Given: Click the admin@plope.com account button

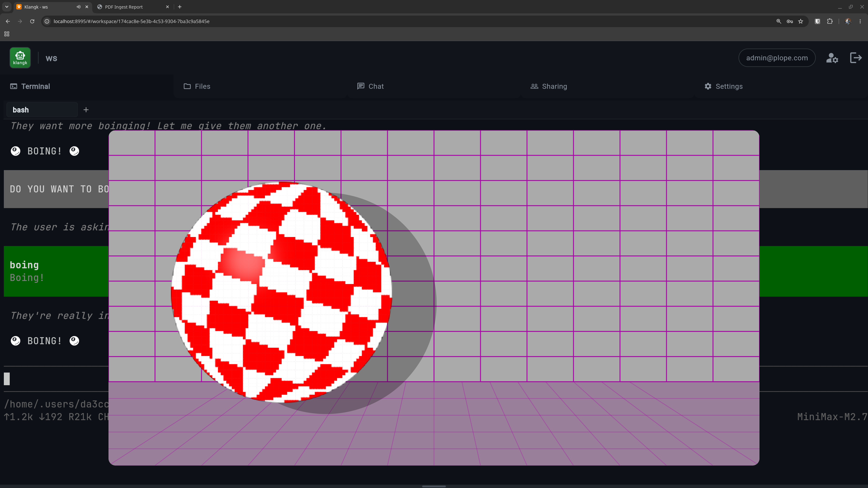Looking at the screenshot, I should pos(777,58).
